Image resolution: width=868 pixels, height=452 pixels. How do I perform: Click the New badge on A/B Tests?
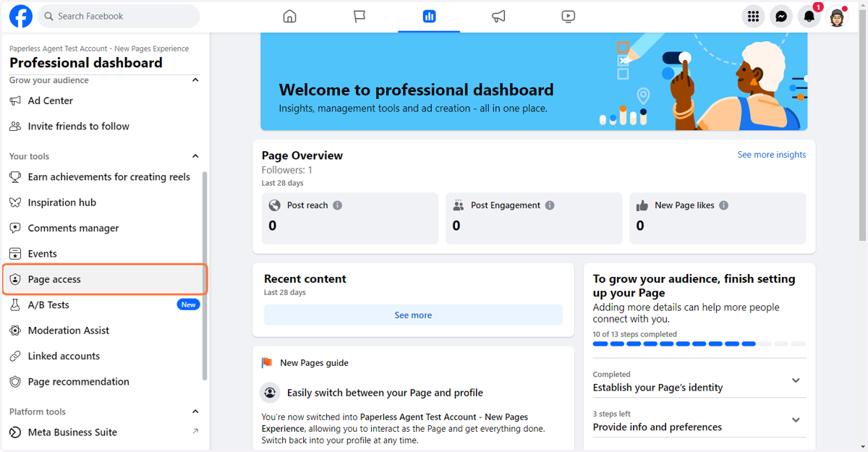(x=189, y=305)
